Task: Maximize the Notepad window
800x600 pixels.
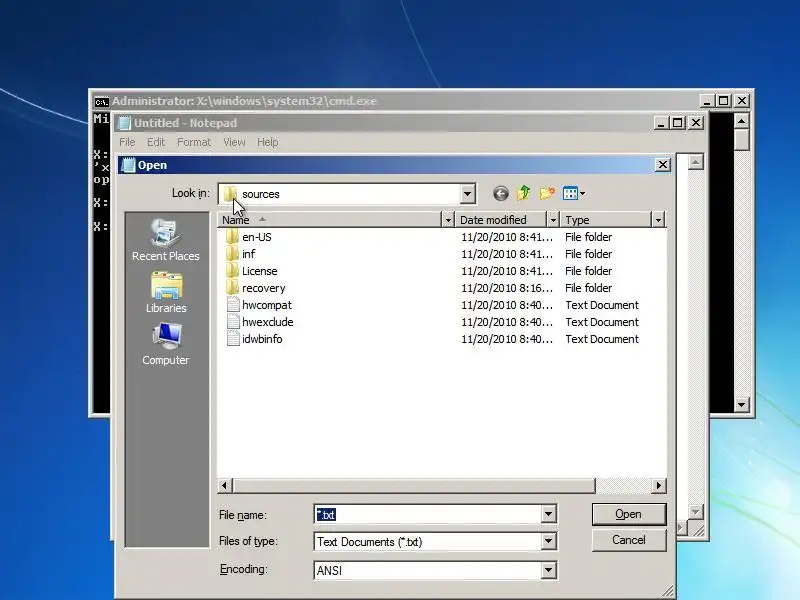Action: (x=678, y=123)
